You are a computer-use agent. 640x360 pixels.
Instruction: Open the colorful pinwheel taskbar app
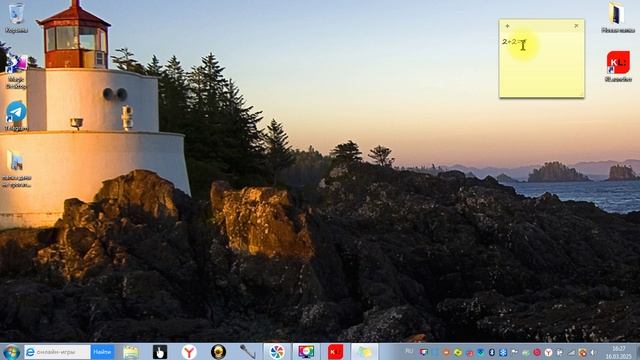pyautogui.click(x=277, y=352)
